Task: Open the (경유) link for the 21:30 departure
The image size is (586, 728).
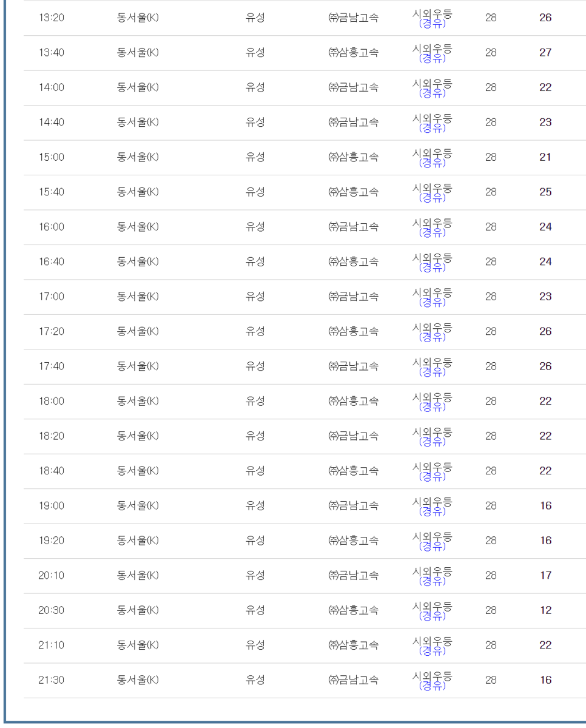Action: point(432,687)
